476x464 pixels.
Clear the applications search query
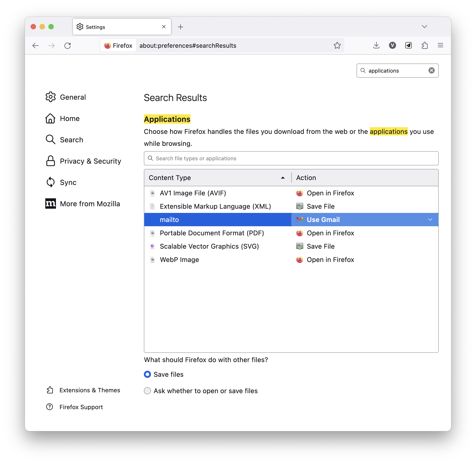point(431,70)
